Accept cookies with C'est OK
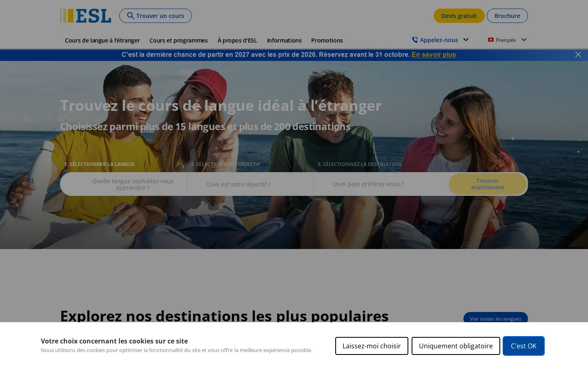The height and width of the screenshot is (368, 588). (x=523, y=346)
